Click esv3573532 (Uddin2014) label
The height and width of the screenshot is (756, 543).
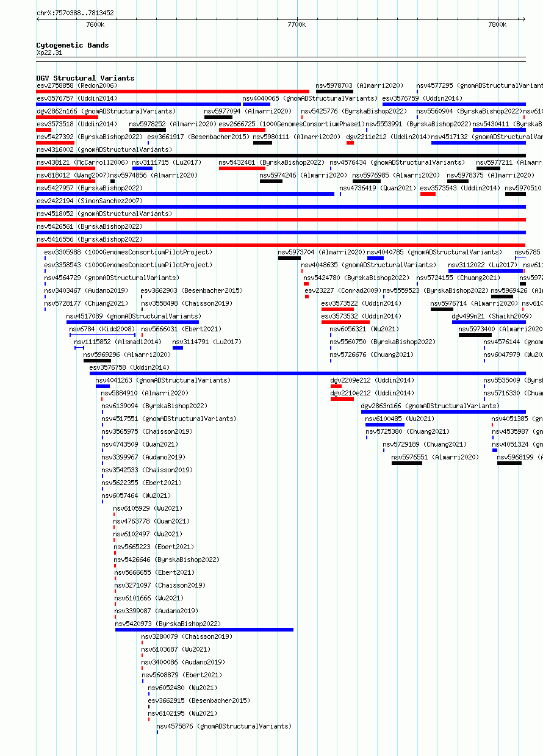click(361, 317)
